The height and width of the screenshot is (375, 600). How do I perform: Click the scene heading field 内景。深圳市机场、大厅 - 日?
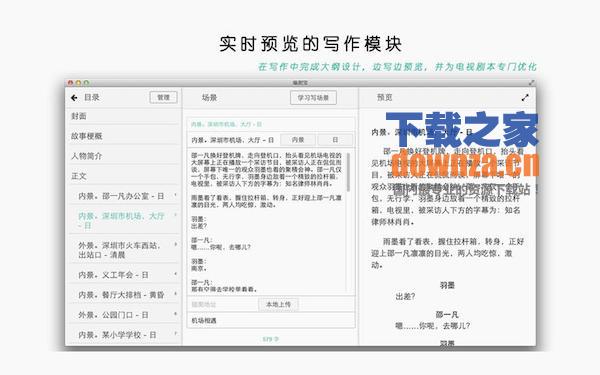point(233,140)
